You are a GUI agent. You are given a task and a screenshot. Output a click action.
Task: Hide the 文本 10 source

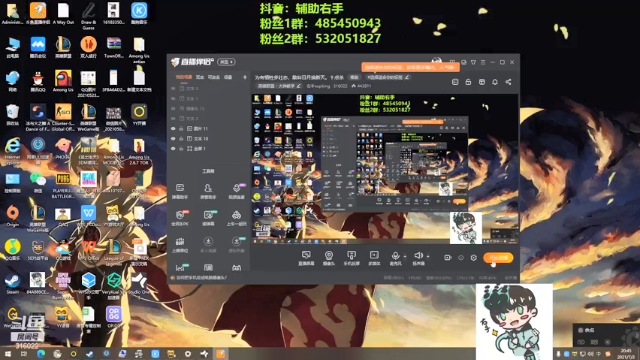pos(173,139)
